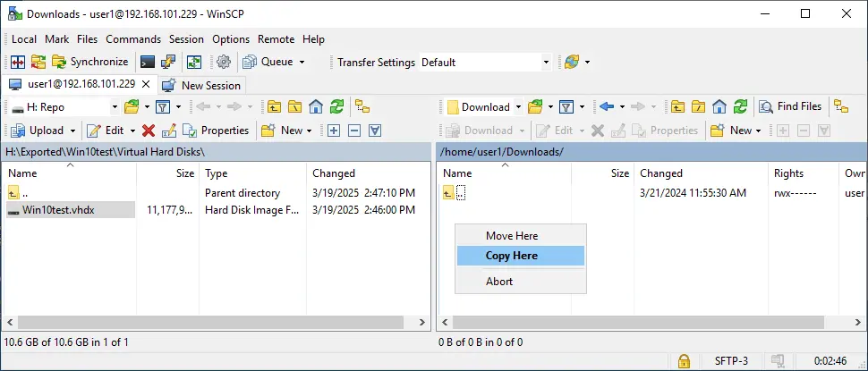The image size is (868, 371).
Task: Close the user1@192.168.101.229 session tab
Action: 146,84
